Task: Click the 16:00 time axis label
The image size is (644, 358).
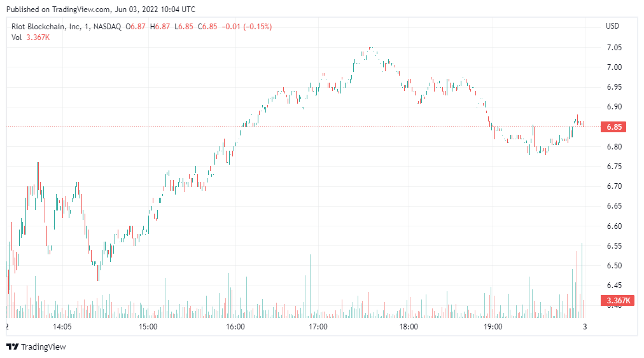Action: pos(235,327)
